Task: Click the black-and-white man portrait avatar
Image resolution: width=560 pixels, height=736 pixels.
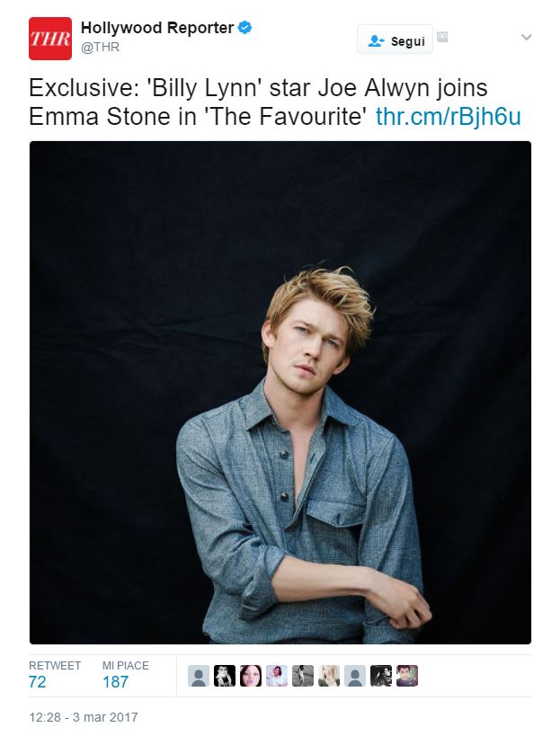Action: [225, 676]
